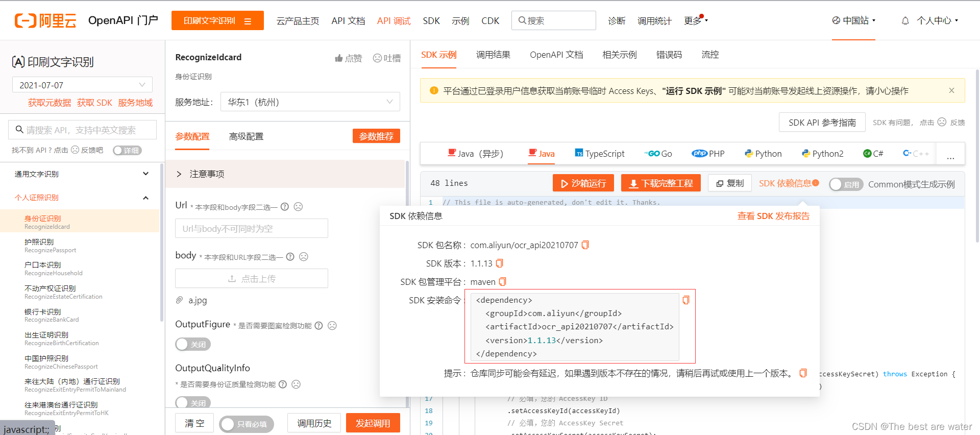This screenshot has height=435, width=980.
Task: Click the 反馈吧 face icon in sidebar
Action: (x=75, y=150)
